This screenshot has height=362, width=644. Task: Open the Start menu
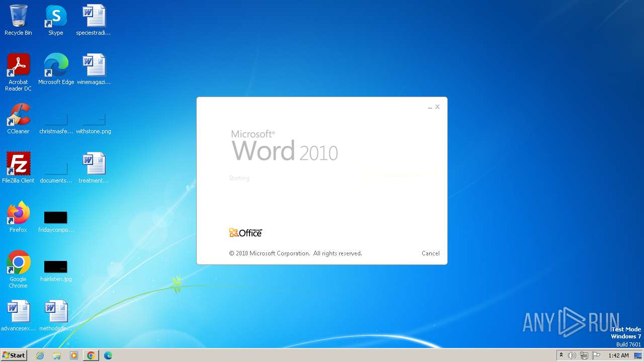(x=14, y=355)
